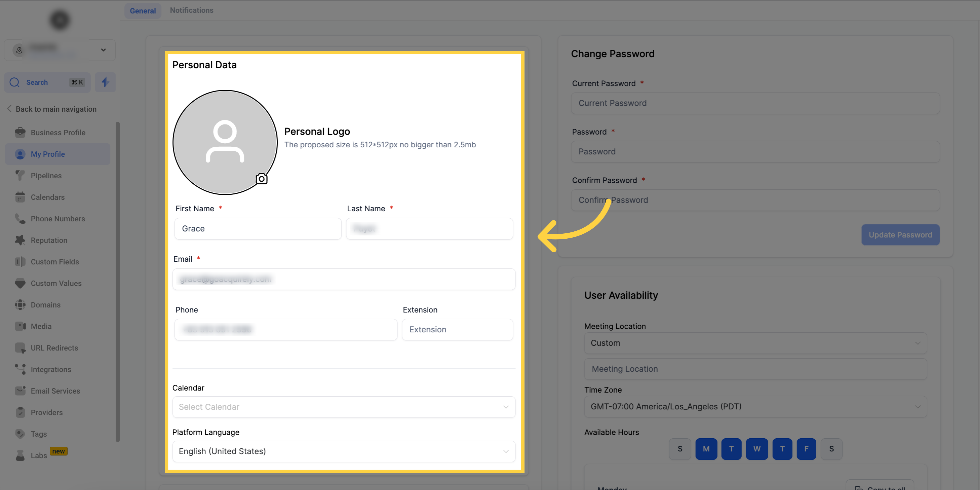
Task: Switch to the Notifications tab
Action: pyautogui.click(x=191, y=10)
